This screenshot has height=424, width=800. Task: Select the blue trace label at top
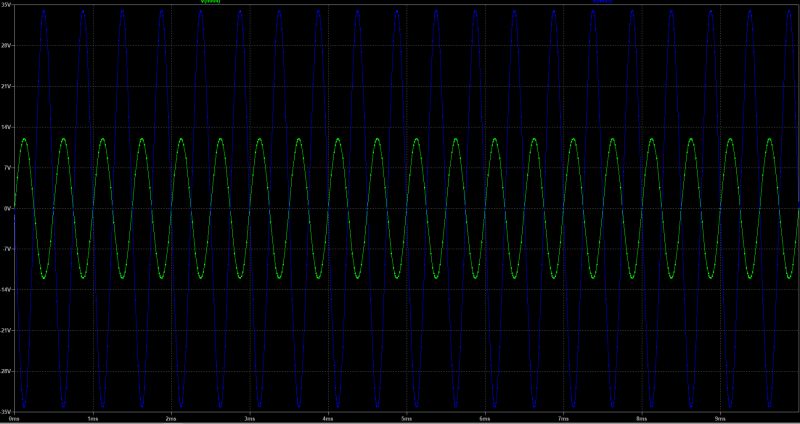click(603, 2)
